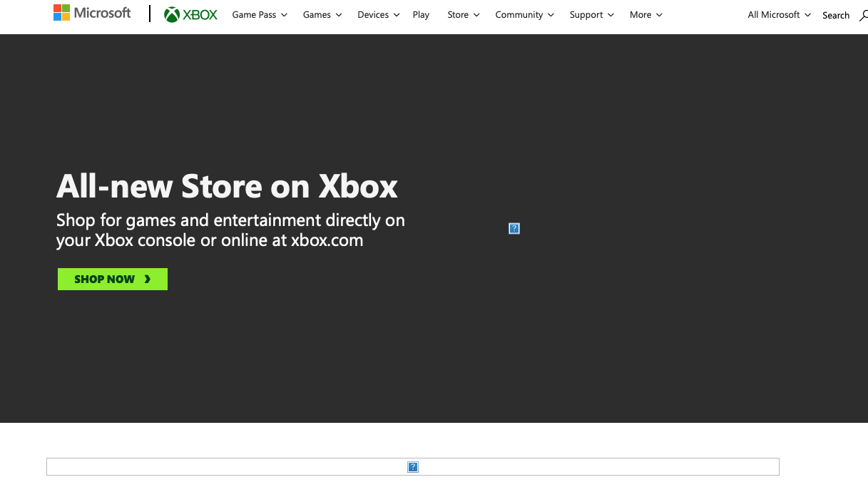The height and width of the screenshot is (487, 868).
Task: Open the Games dropdown chevron
Action: tap(339, 14)
